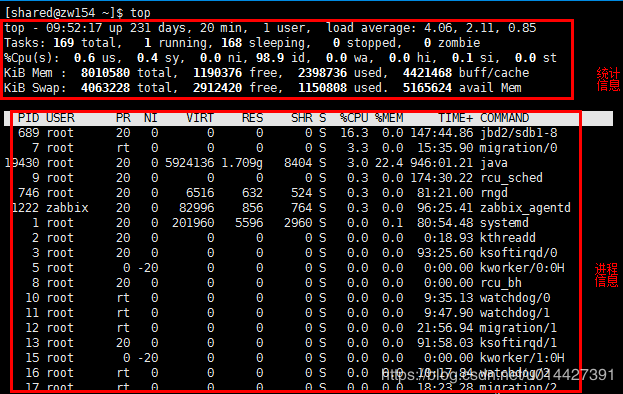Click the 98.9 id CPU idle value
Image resolution: width=623 pixels, height=394 pixels.
[280, 58]
